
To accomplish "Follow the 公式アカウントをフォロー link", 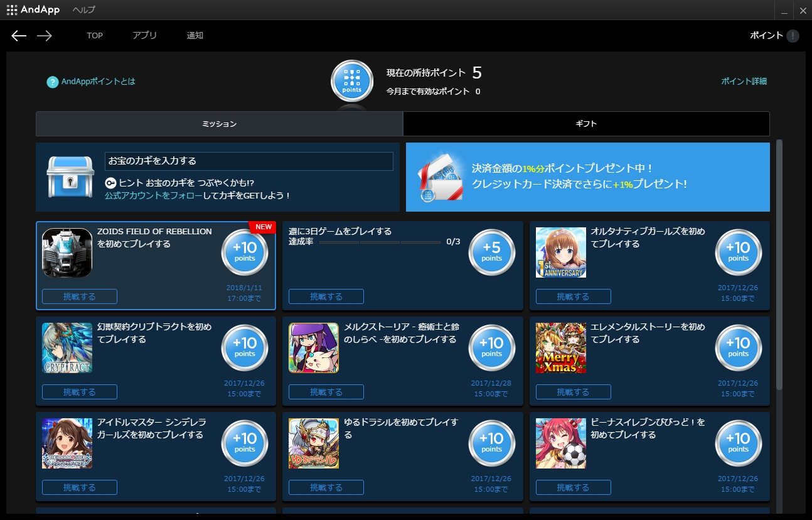I will coord(154,196).
